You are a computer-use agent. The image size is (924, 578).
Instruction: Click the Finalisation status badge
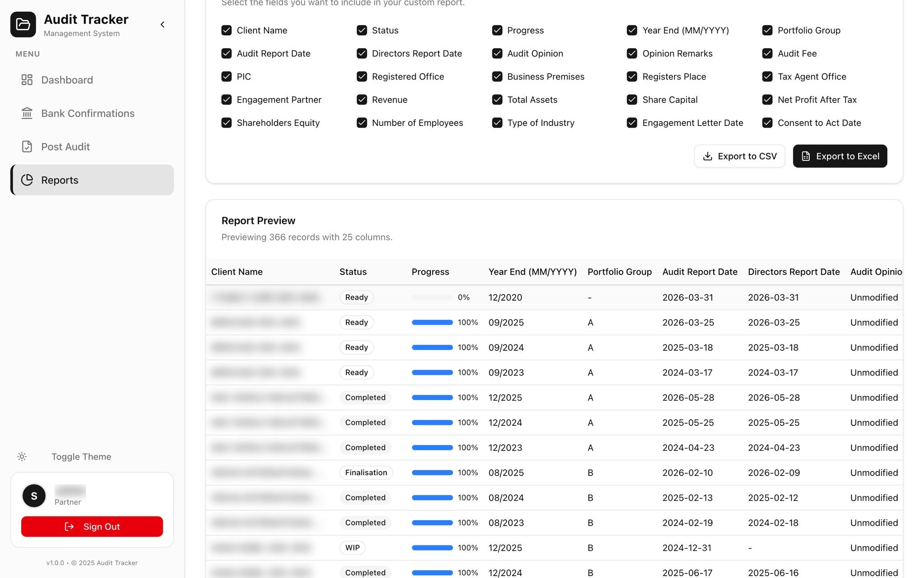point(366,473)
